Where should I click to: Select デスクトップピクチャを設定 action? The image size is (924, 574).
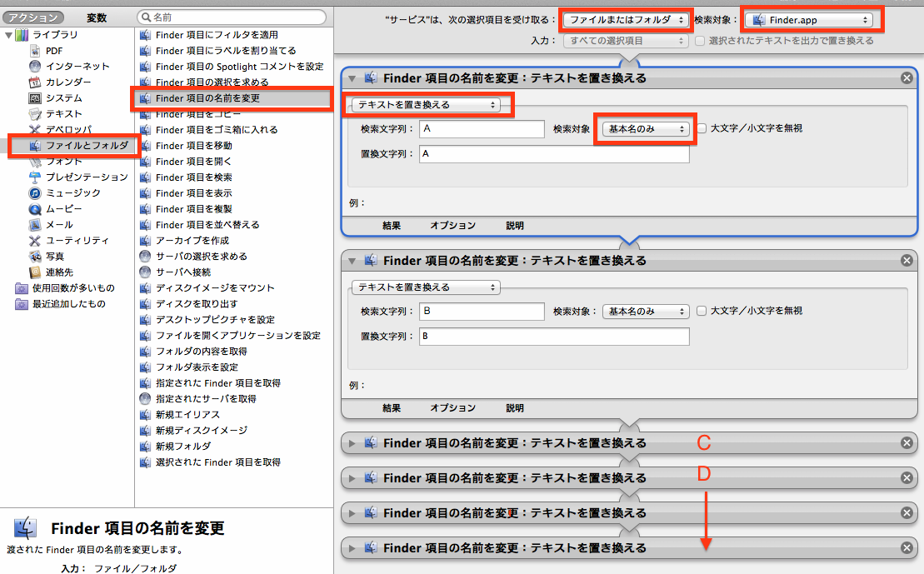click(234, 319)
